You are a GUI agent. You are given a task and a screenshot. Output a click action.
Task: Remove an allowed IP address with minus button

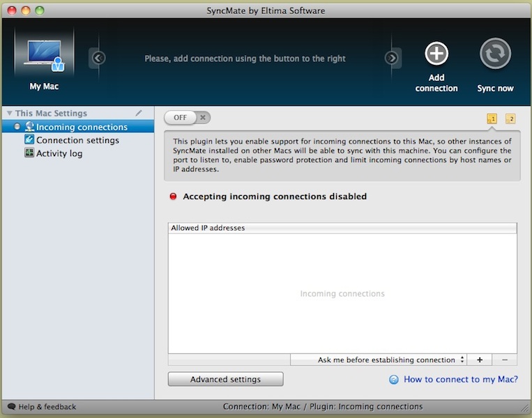504,360
